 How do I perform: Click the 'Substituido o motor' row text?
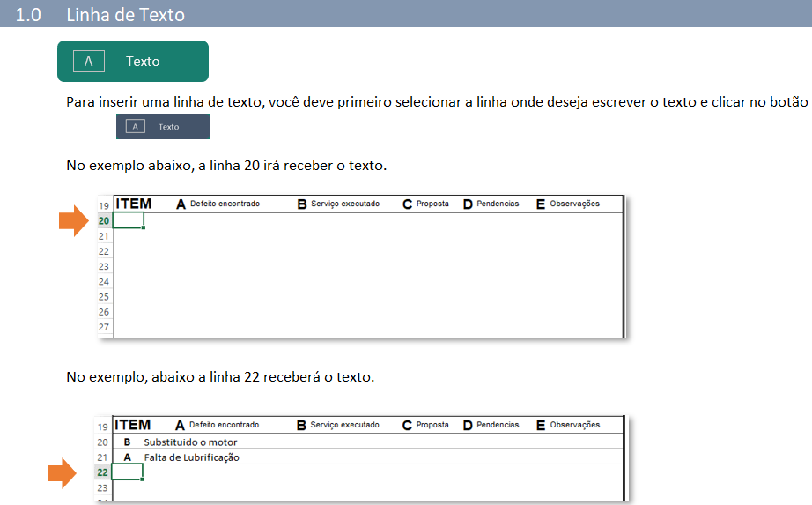pos(190,442)
